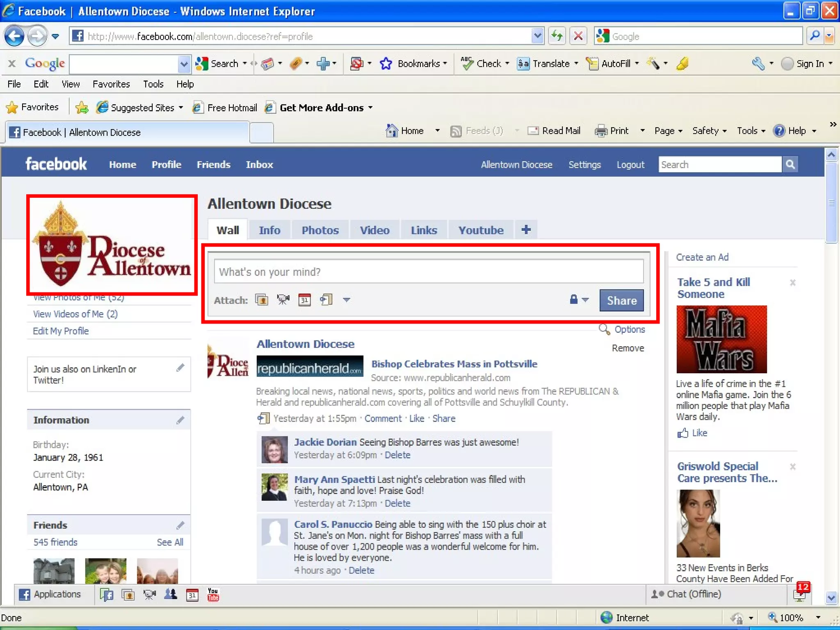Image resolution: width=840 pixels, height=630 pixels.
Task: Close the Mafia Wars ad
Action: (792, 283)
